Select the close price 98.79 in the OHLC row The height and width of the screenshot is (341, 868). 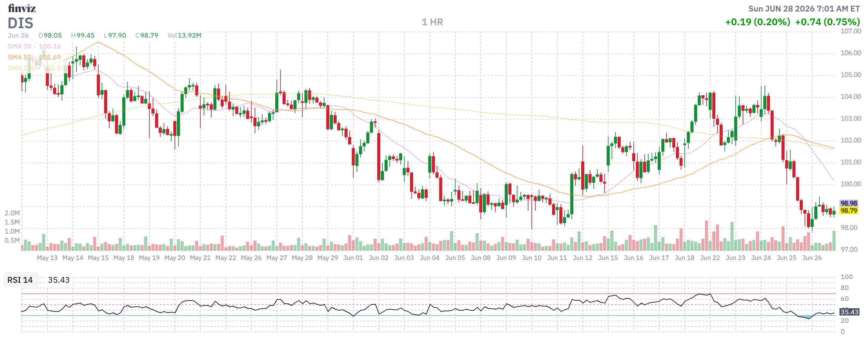[149, 35]
